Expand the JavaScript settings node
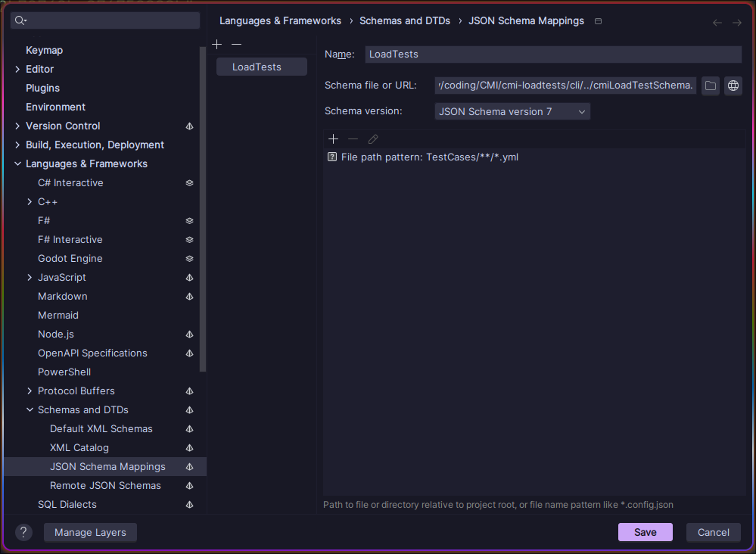Screen dimensions: 756x554 (x=30, y=278)
